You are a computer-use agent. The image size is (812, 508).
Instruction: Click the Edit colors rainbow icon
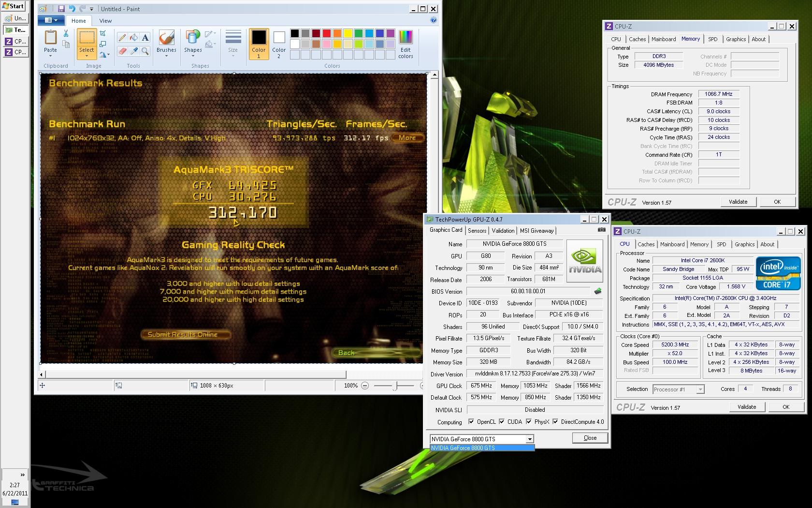pos(406,38)
